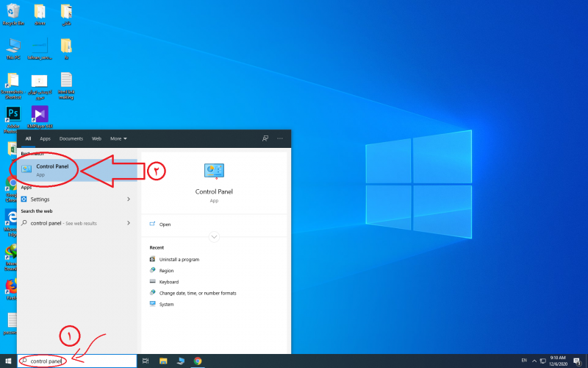Expand the web results chevron for control panel
This screenshot has width=588, height=368.
129,223
